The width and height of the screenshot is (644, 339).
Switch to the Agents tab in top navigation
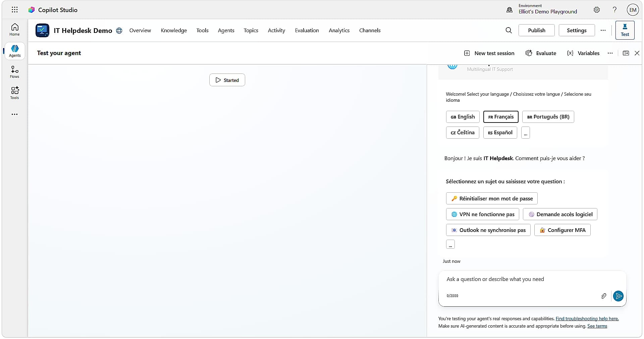(x=226, y=30)
